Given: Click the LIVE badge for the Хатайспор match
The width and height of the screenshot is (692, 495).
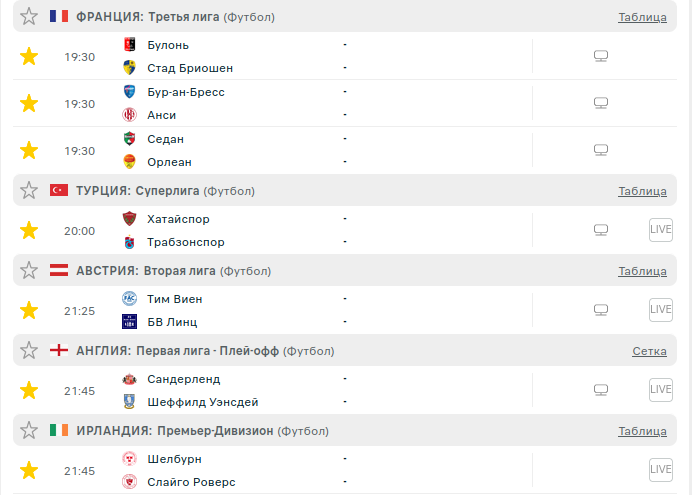Looking at the screenshot, I should click(661, 230).
